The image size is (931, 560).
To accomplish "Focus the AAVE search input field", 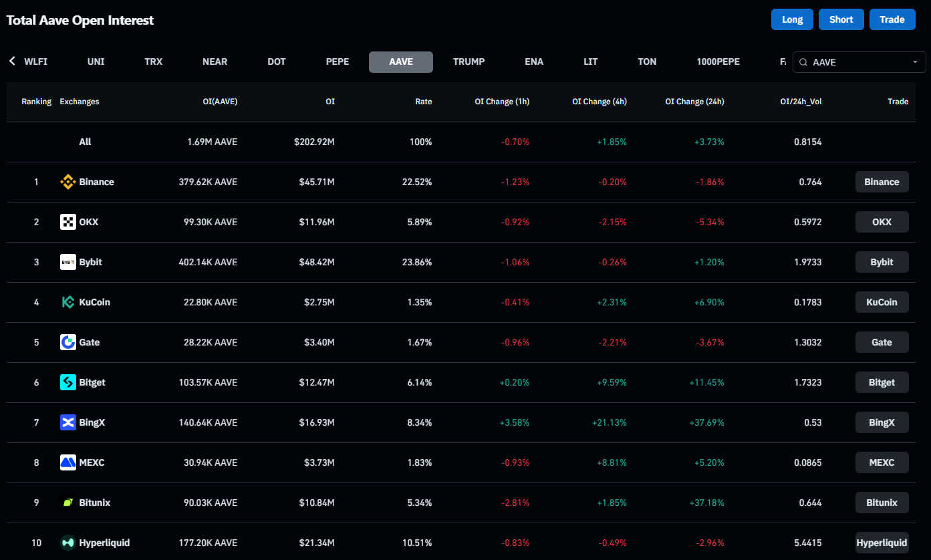I will 859,62.
